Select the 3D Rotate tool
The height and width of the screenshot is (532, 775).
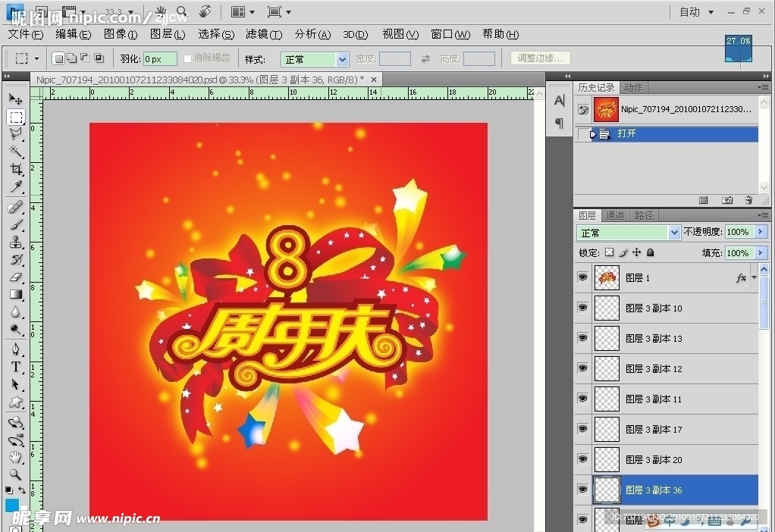(16, 422)
